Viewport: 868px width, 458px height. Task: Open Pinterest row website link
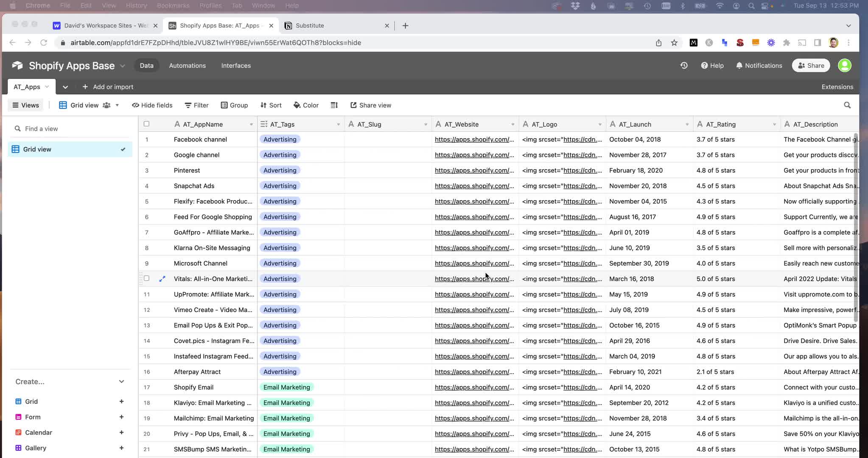474,170
